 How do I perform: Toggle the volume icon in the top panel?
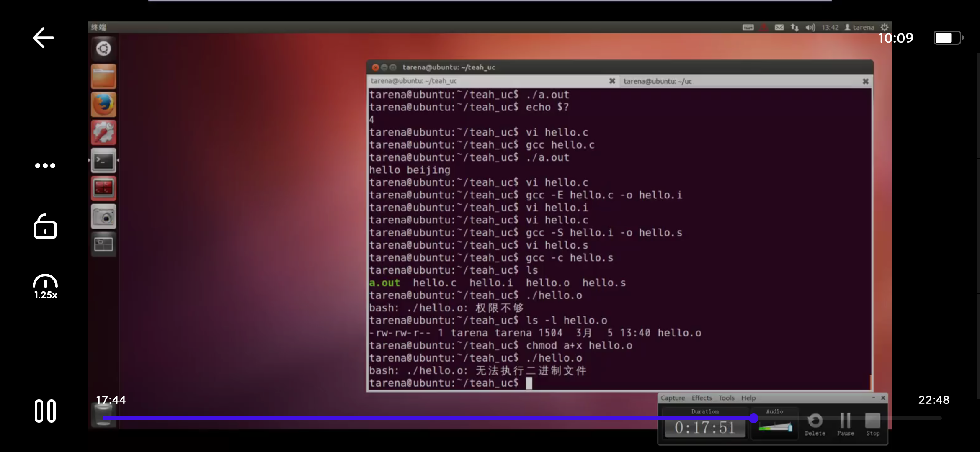[810, 28]
